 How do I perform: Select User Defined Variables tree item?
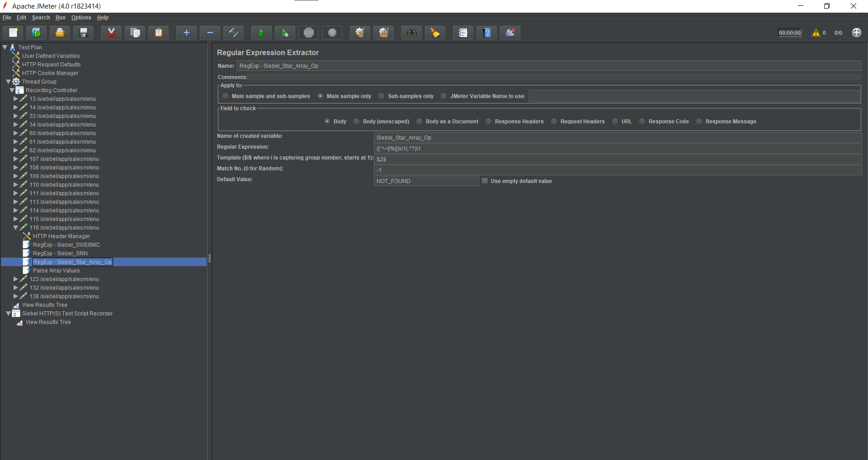pos(51,56)
